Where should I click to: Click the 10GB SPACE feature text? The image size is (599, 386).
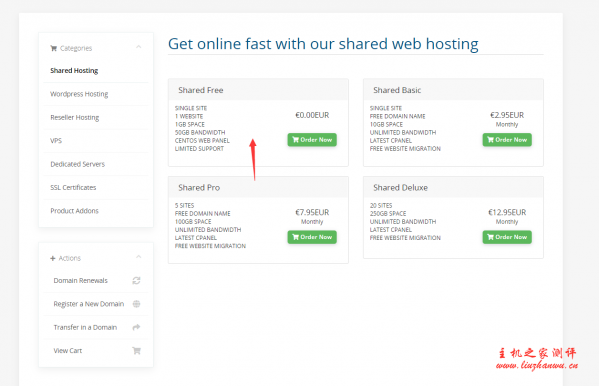click(x=386, y=125)
